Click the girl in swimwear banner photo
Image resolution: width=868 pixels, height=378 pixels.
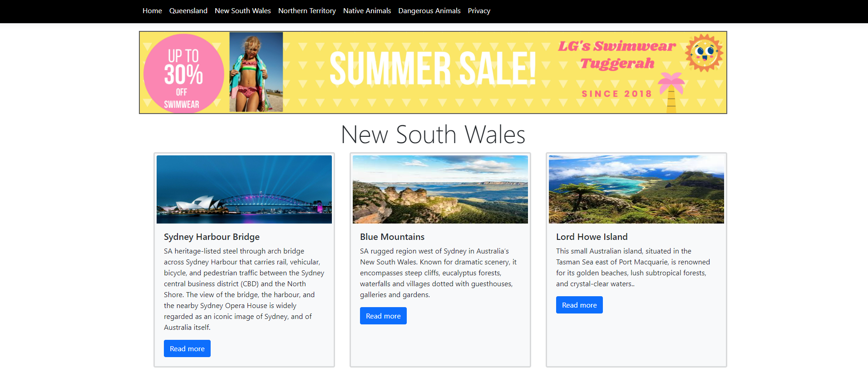tap(256, 72)
